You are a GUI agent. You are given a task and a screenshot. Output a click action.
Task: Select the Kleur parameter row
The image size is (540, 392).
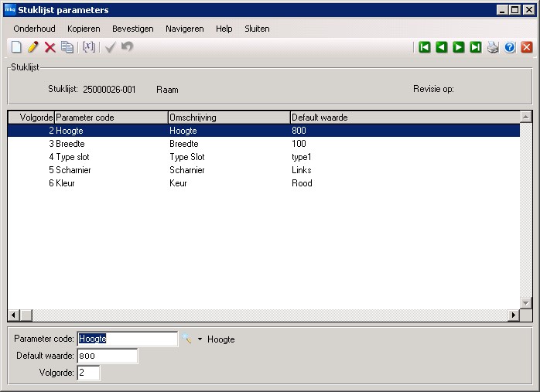point(264,182)
